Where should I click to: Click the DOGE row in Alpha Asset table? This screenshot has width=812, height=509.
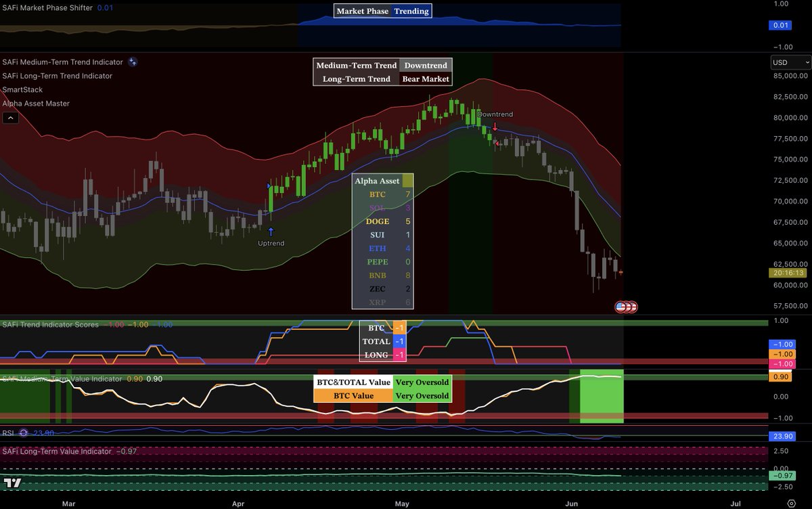(x=383, y=221)
